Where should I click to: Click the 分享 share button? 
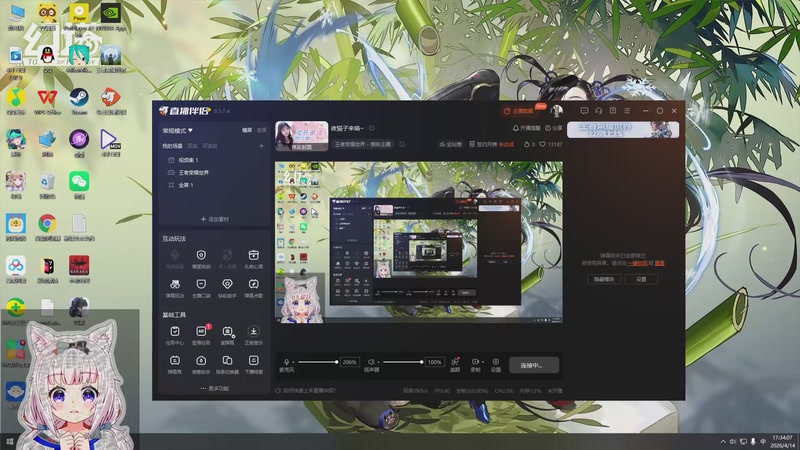[554, 128]
